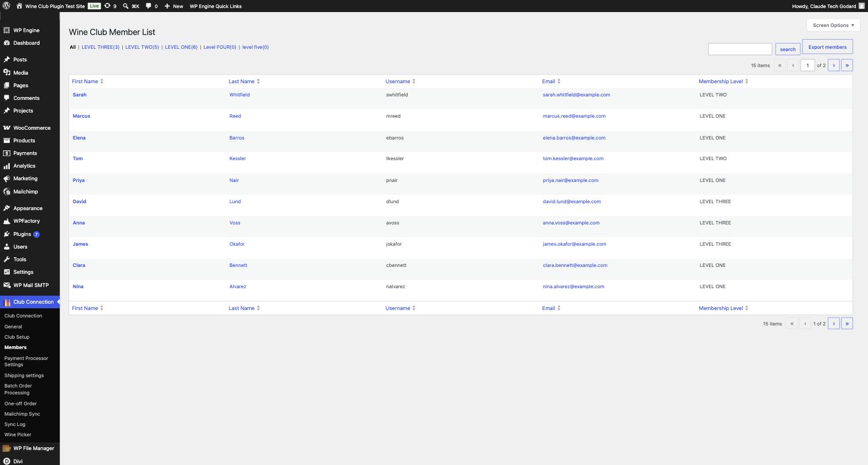The height and width of the screenshot is (465, 868).
Task: Open comments bubble icon in admin bar
Action: tap(149, 6)
